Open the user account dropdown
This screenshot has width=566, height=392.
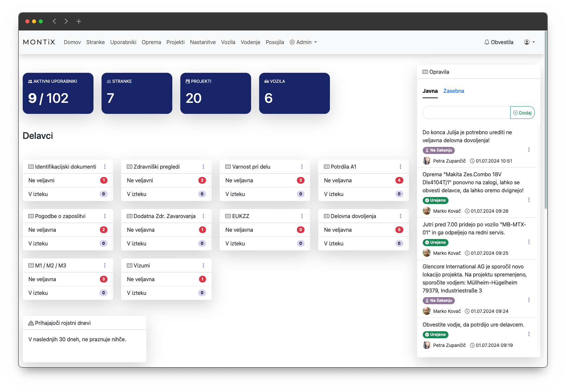[529, 42]
